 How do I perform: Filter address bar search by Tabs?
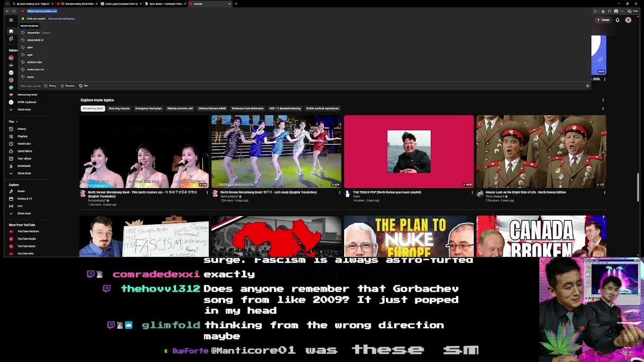click(x=84, y=86)
